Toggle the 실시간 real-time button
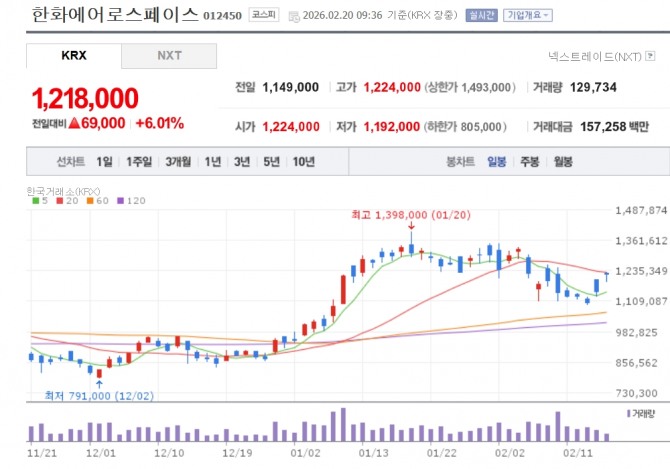Screen dimensions: 670x469 482,15
